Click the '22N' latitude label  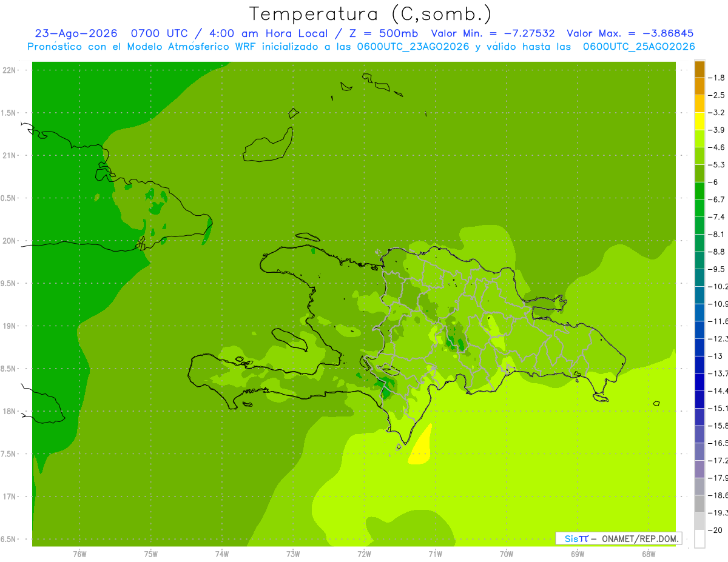(x=9, y=70)
